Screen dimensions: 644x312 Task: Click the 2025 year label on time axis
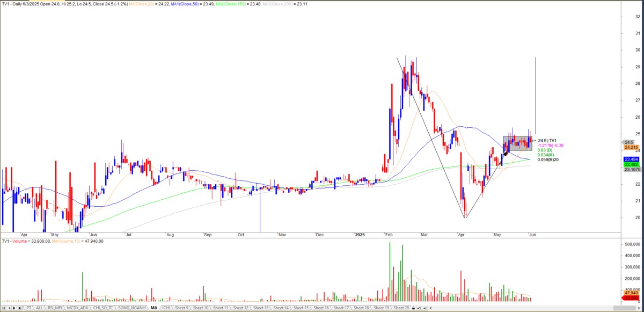tap(359, 235)
